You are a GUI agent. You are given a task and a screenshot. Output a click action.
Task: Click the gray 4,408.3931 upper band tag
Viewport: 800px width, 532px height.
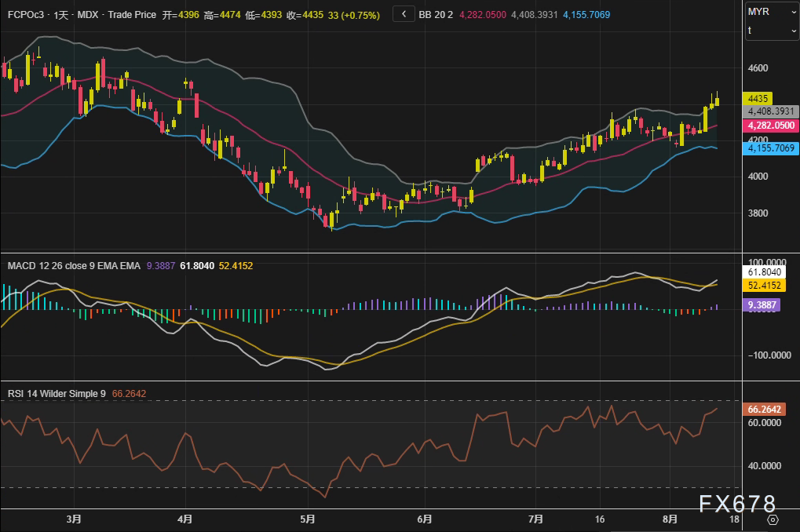point(769,112)
